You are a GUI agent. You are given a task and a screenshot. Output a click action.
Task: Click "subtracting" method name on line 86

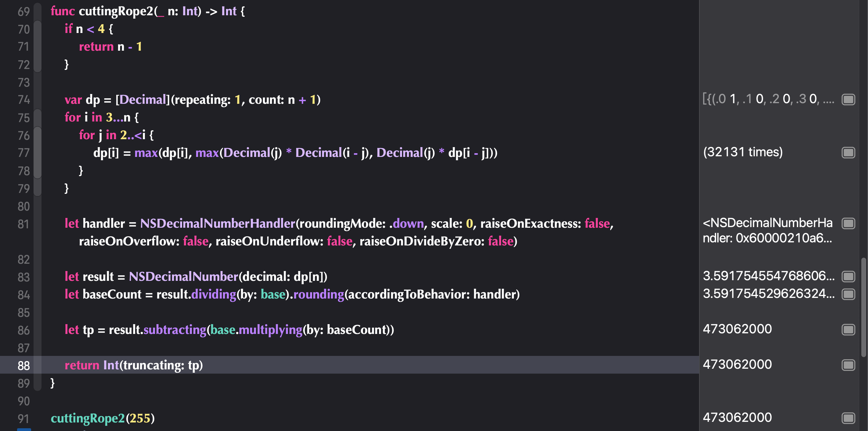pos(175,330)
